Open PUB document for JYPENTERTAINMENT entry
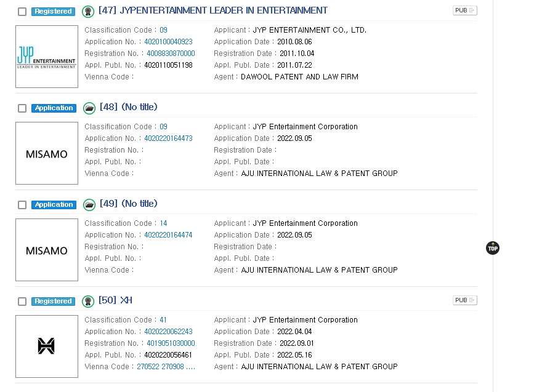542x392 pixels. click(465, 10)
